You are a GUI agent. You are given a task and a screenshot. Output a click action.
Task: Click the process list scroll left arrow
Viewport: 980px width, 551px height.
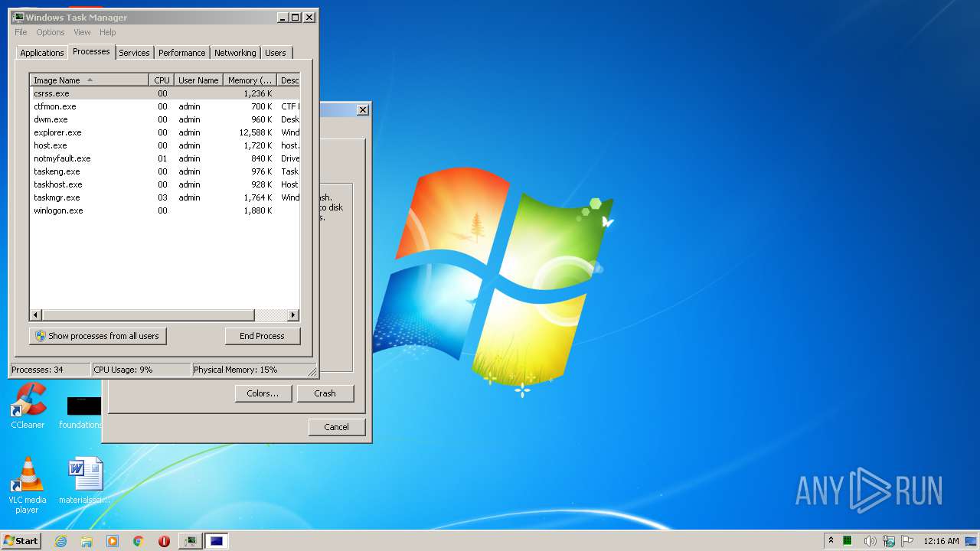36,315
